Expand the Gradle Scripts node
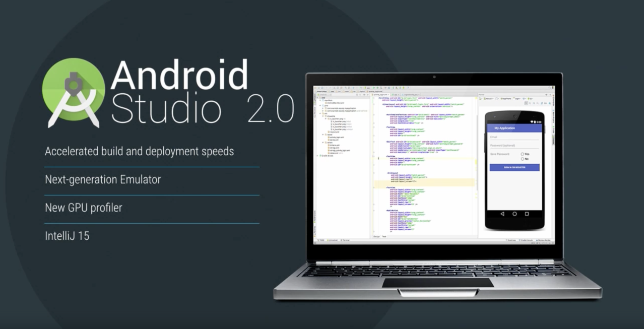The height and width of the screenshot is (329, 644). click(317, 156)
